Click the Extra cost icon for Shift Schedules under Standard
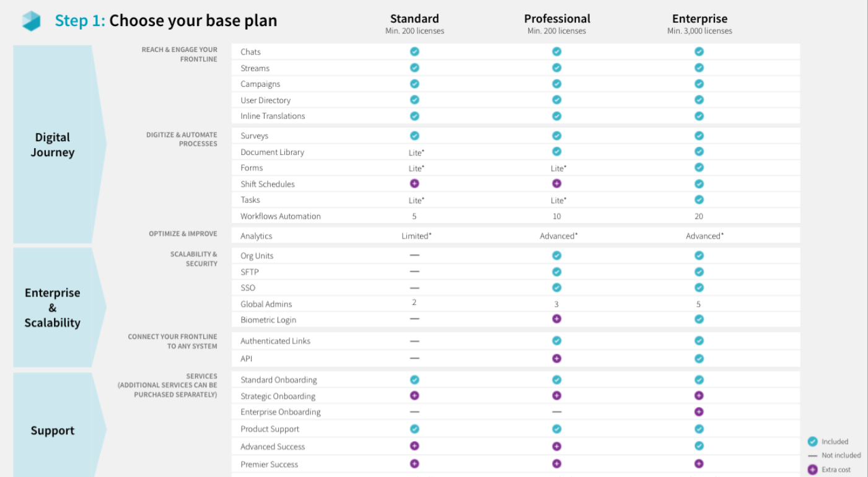Viewport: 868px width, 477px height. (x=414, y=183)
